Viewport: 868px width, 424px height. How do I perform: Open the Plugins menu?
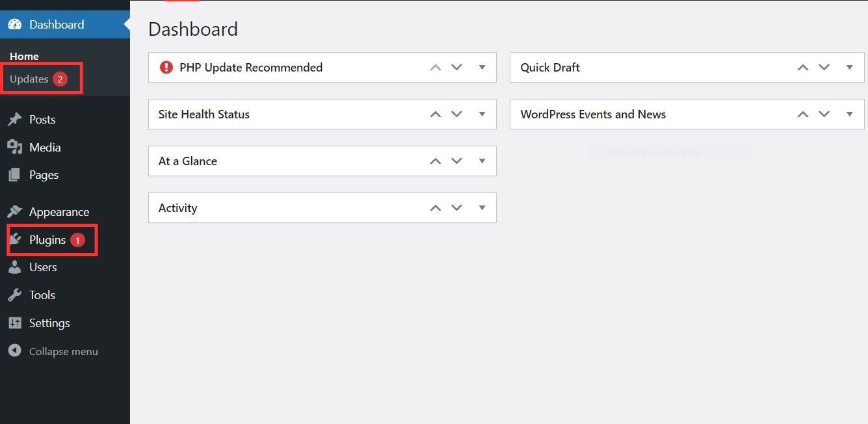(x=47, y=240)
